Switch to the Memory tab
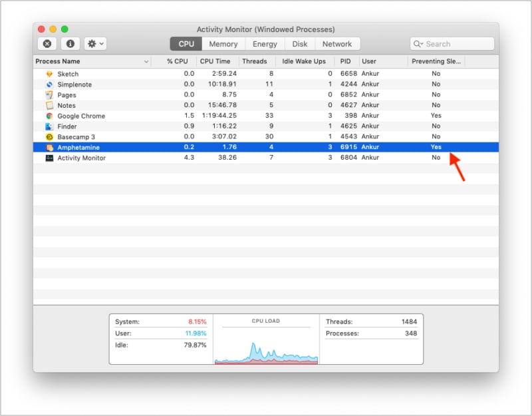 (x=223, y=43)
